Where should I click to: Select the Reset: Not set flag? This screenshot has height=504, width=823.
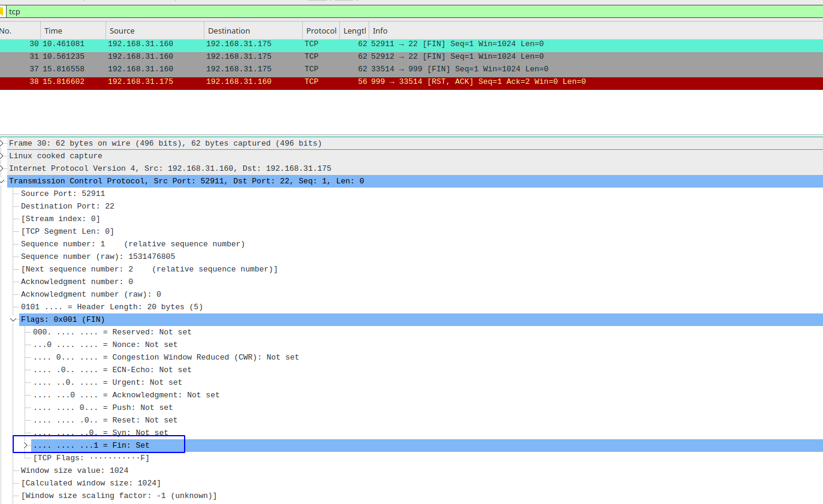(x=105, y=420)
